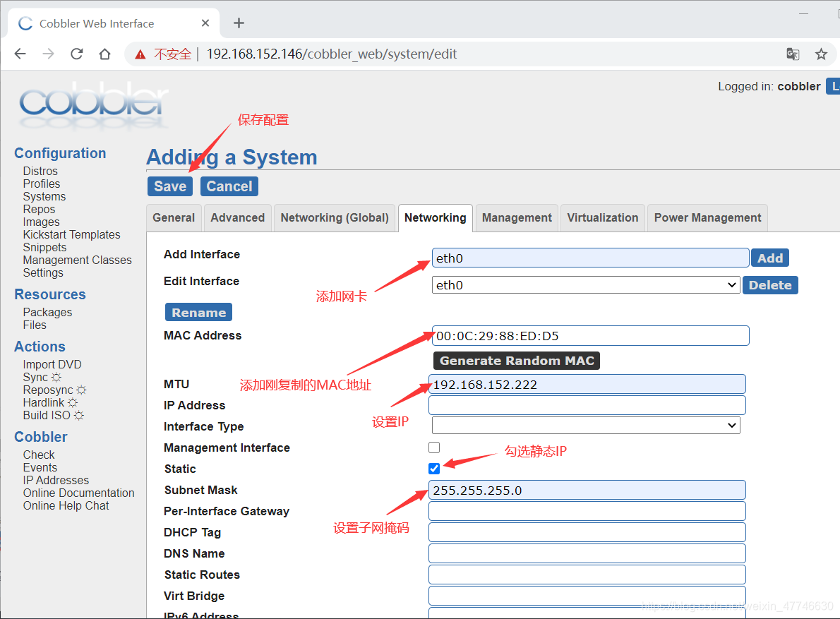Click Import DVD under Actions
Screen dimensions: 840x619
coord(52,365)
